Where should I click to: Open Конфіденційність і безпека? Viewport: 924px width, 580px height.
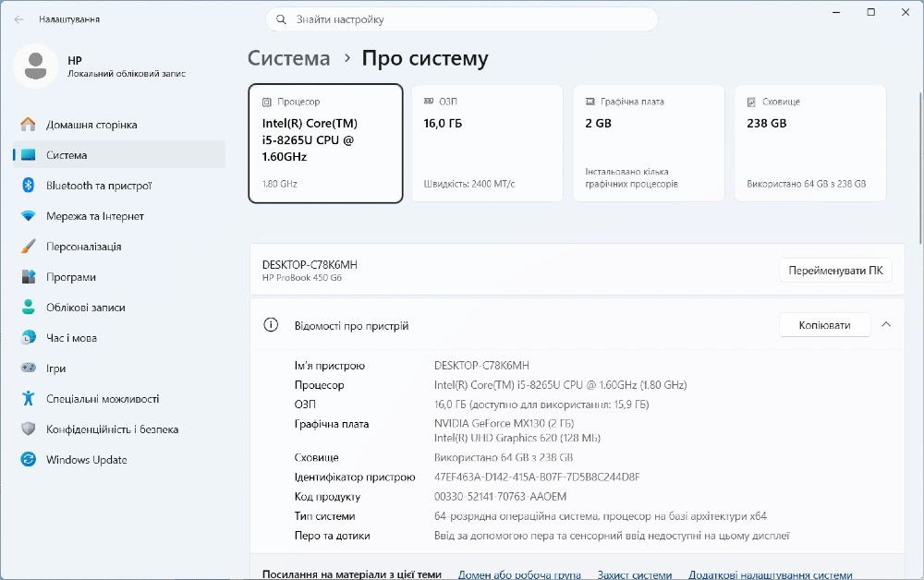(119, 429)
